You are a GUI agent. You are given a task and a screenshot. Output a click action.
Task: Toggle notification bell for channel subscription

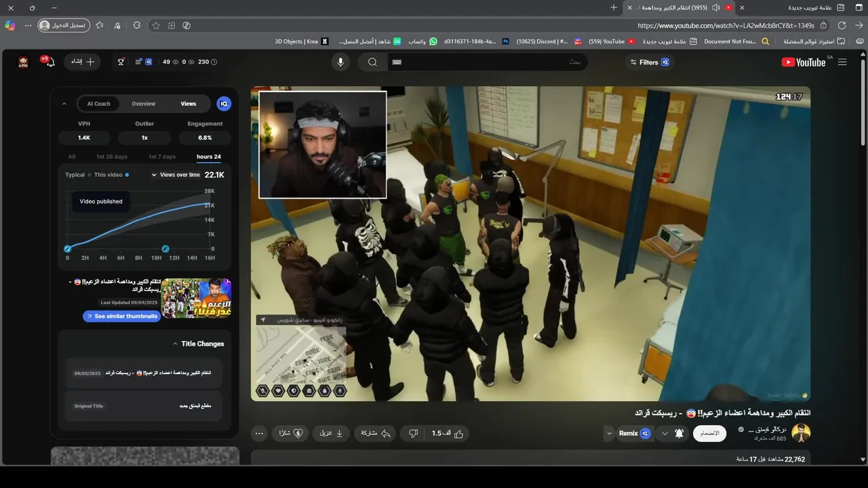(679, 433)
